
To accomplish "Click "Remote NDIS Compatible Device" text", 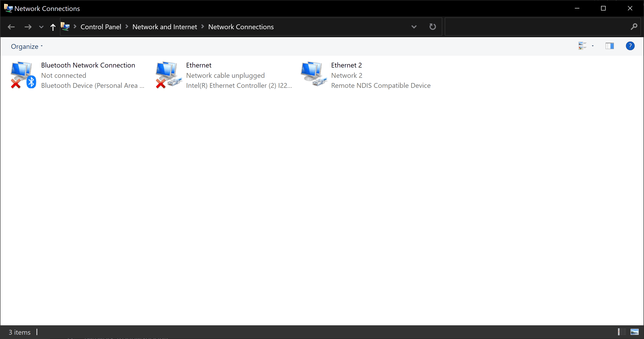I will 381,86.
